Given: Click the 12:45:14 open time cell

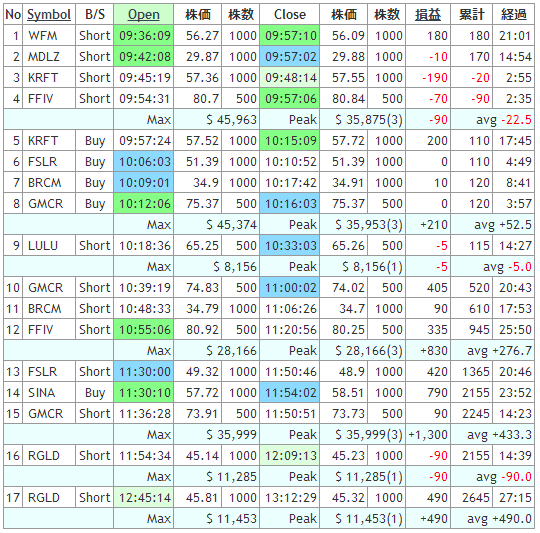Looking at the screenshot, I should click(x=144, y=498).
